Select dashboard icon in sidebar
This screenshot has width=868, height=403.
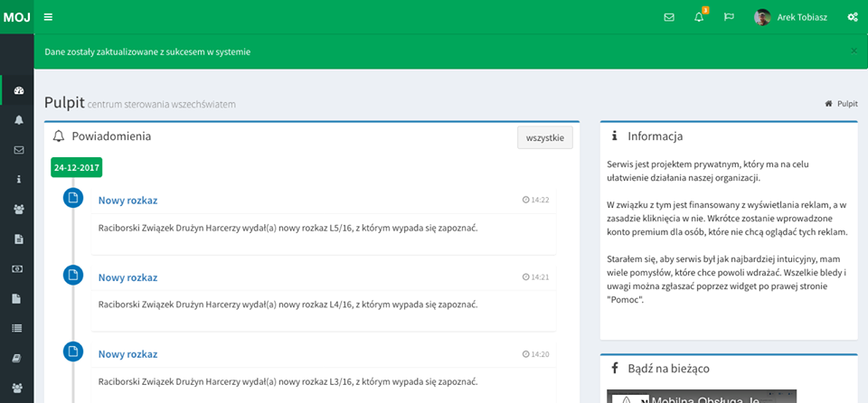coord(18,90)
